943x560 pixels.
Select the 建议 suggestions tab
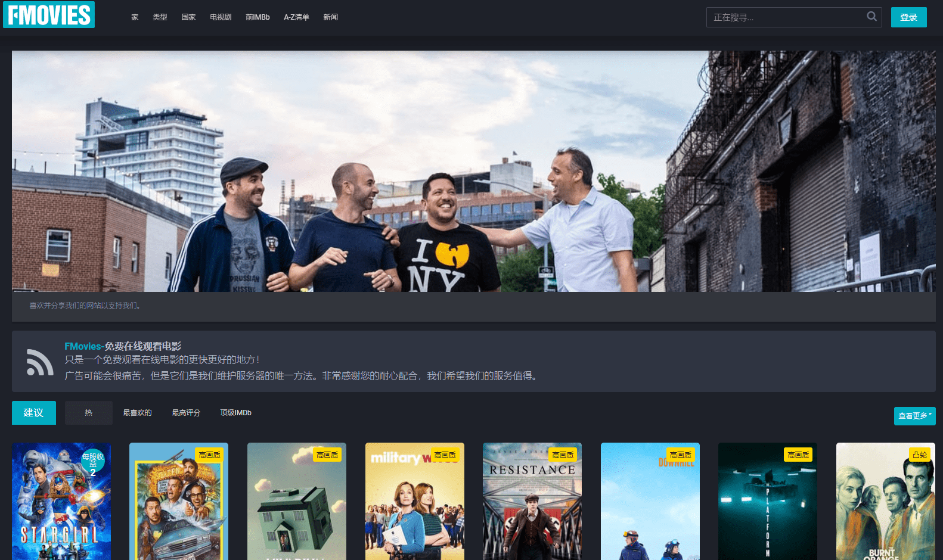pos(34,413)
